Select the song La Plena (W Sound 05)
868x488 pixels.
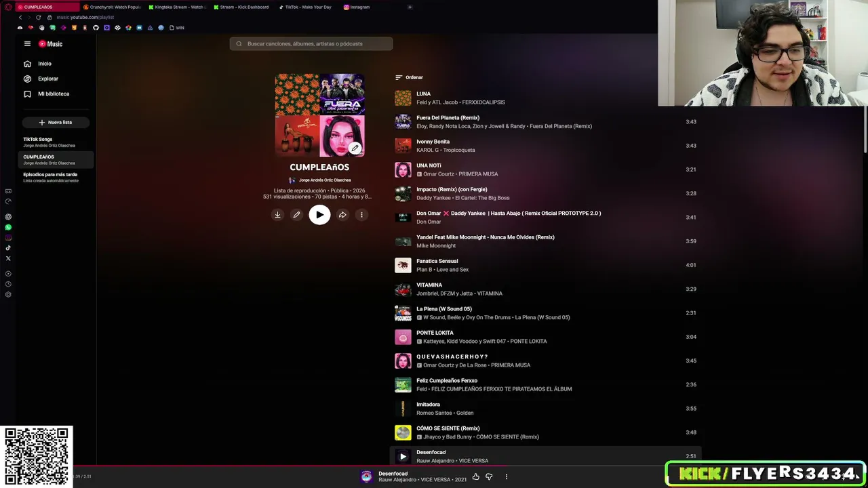click(444, 309)
